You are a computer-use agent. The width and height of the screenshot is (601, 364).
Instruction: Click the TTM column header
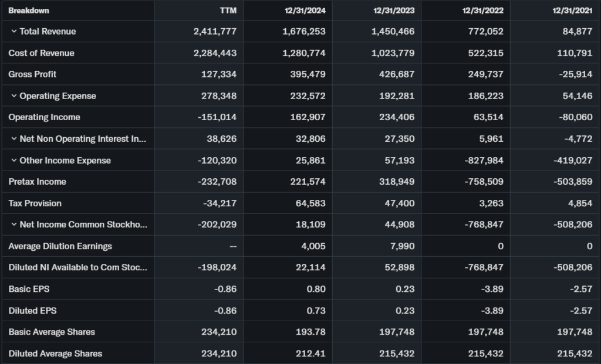pos(228,11)
